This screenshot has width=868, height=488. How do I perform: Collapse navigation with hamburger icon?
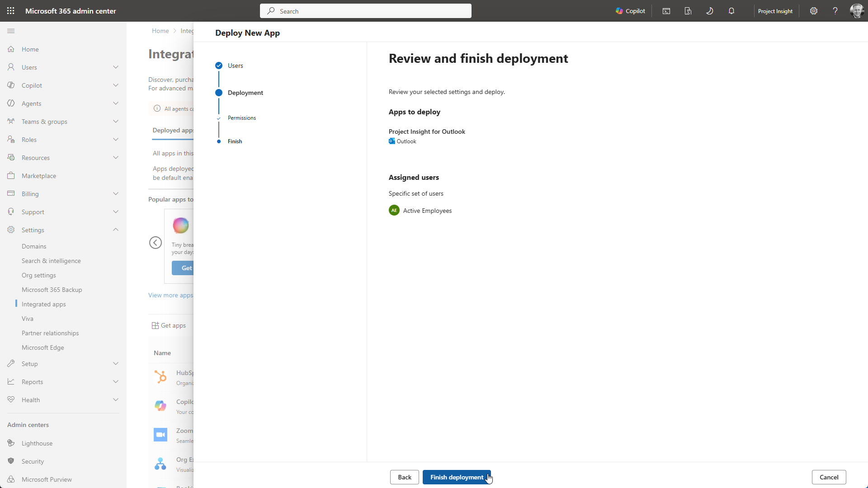pos(11,31)
